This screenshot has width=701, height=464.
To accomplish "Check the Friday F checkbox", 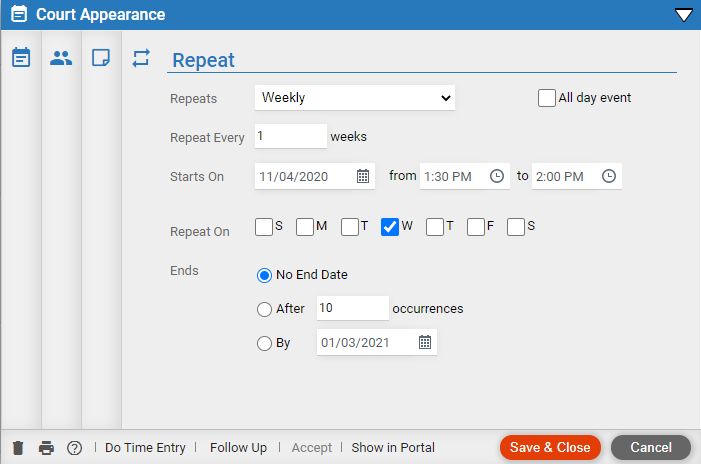I will coord(476,227).
